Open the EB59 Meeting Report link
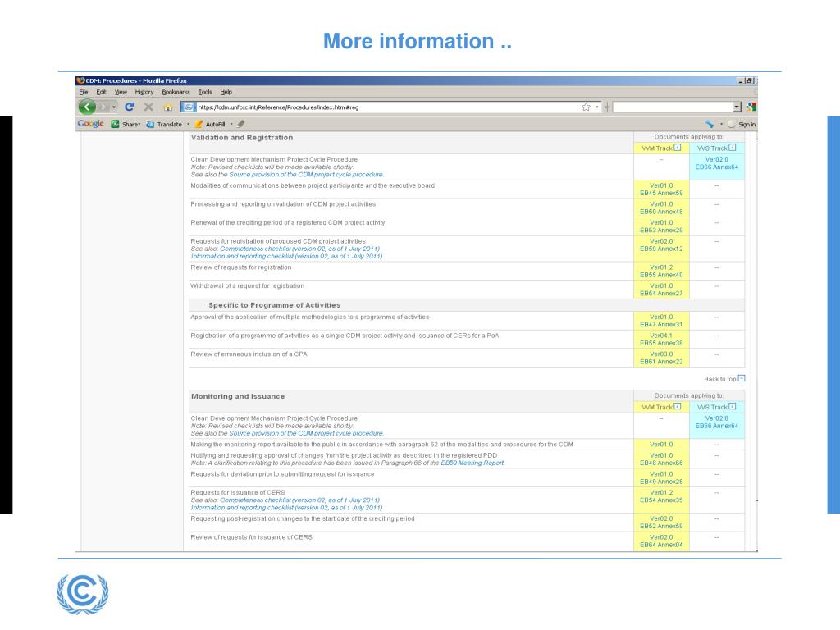 (x=472, y=463)
